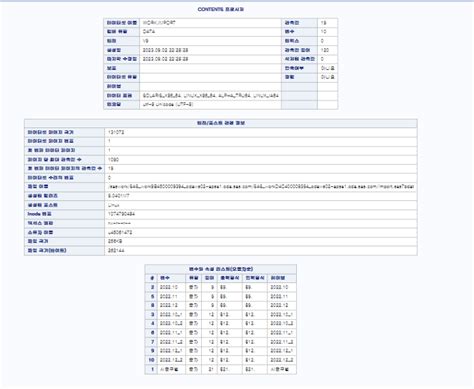
Task: Select the length value '21' in the variable list
Action: pyautogui.click(x=211, y=369)
